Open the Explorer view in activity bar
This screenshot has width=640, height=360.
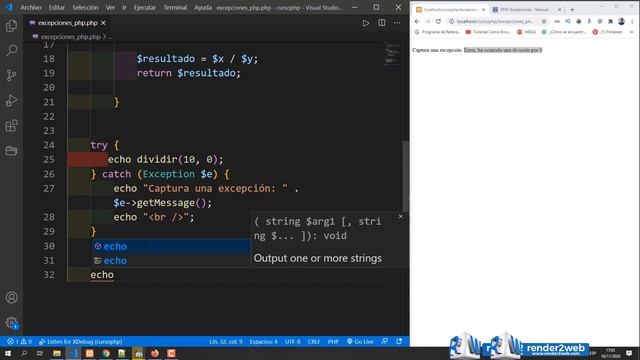[11, 26]
